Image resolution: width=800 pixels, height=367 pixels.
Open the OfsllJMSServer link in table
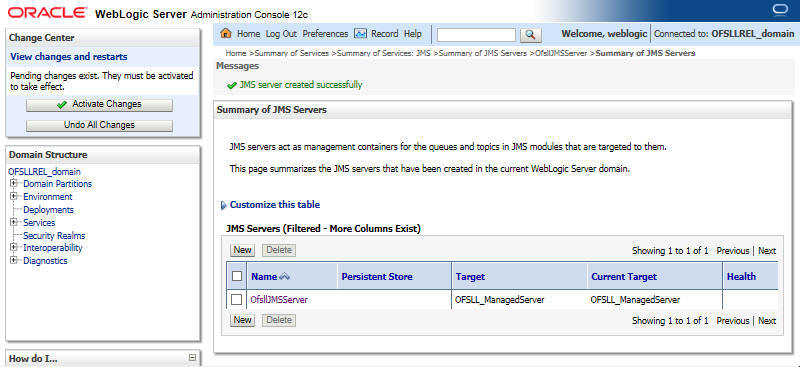279,300
